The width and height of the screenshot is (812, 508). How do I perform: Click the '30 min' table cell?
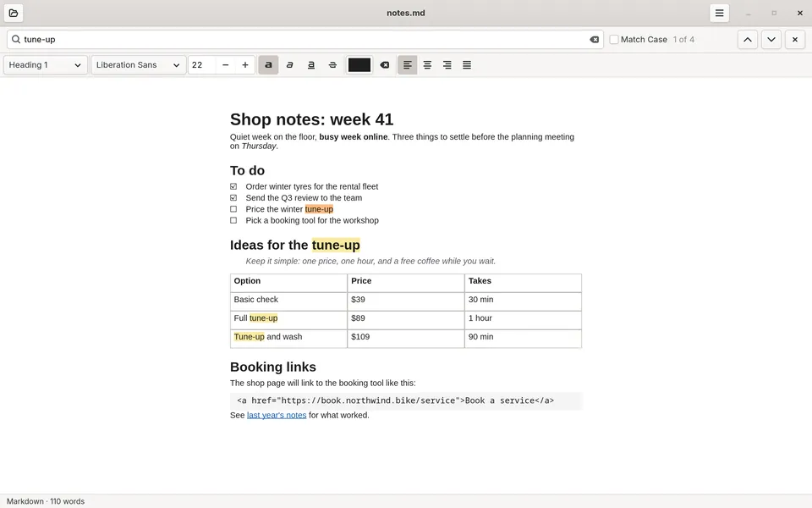[523, 301]
